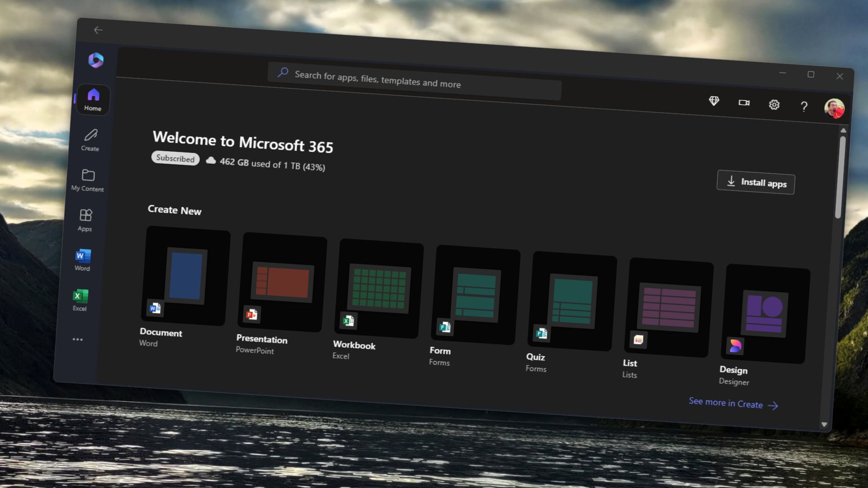This screenshot has width=868, height=488.
Task: Open My Content from the sidebar
Action: tap(87, 179)
